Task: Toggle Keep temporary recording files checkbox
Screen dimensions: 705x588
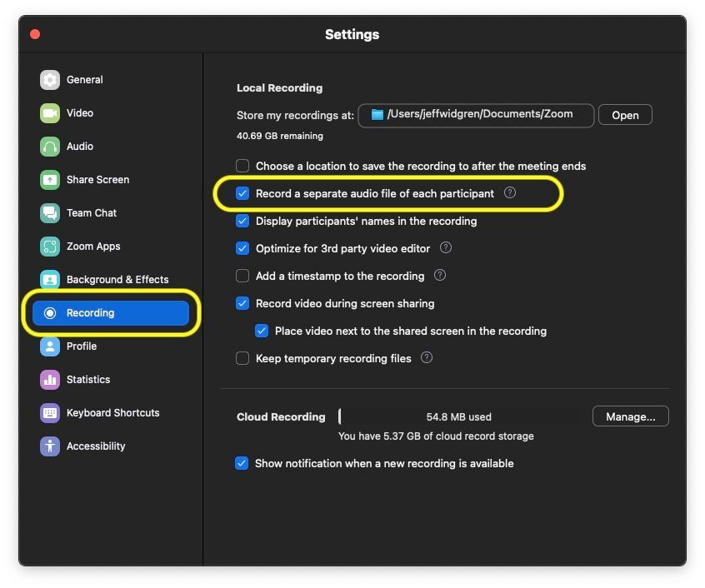Action: [242, 358]
